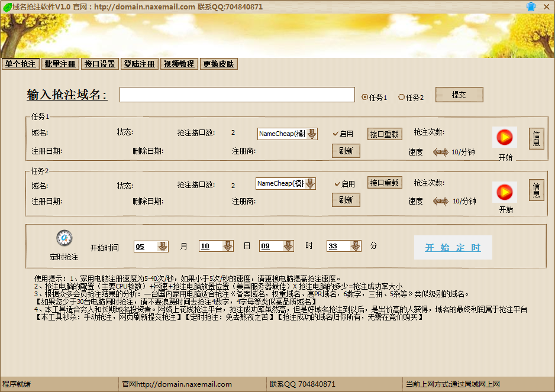Viewport: 555px width, 392px height.
Task: Click status bar 当前上网方式 text
Action: 453,384
